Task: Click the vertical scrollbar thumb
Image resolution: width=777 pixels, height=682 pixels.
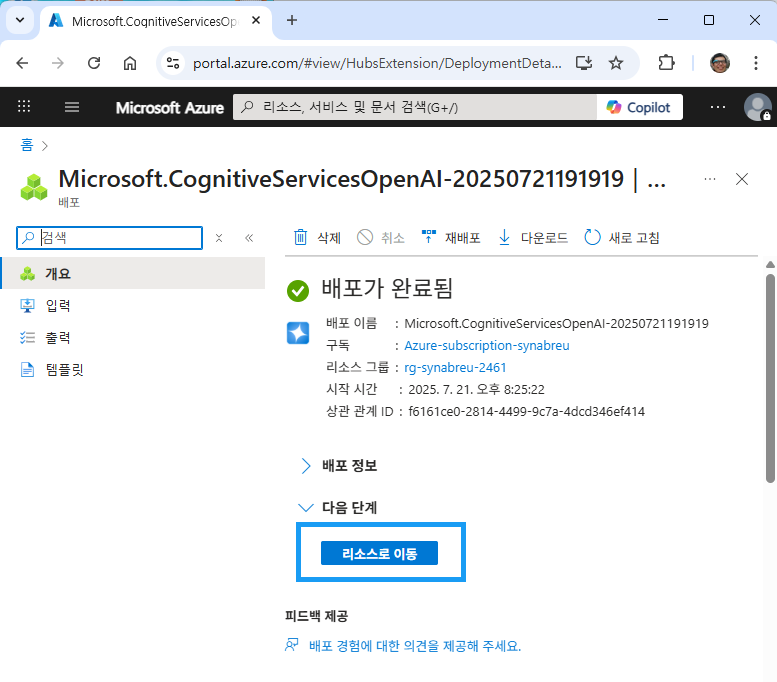Action: click(x=770, y=378)
